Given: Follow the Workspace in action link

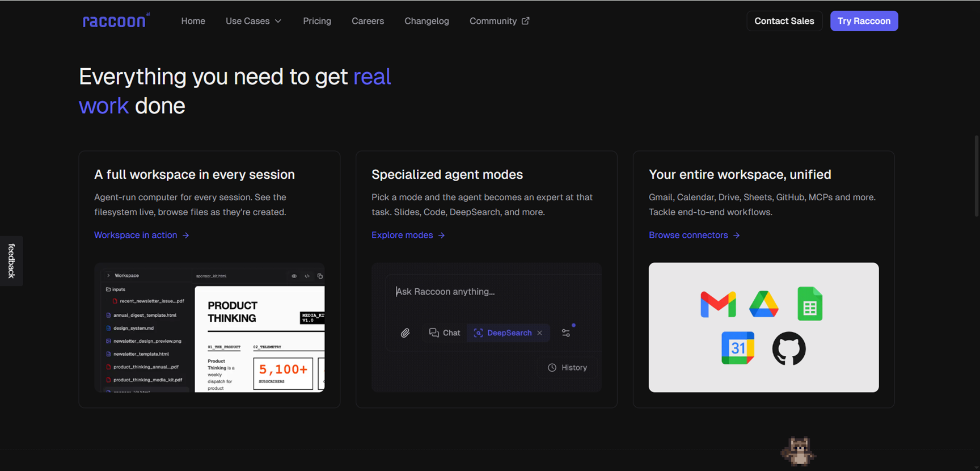Looking at the screenshot, I should (x=142, y=235).
